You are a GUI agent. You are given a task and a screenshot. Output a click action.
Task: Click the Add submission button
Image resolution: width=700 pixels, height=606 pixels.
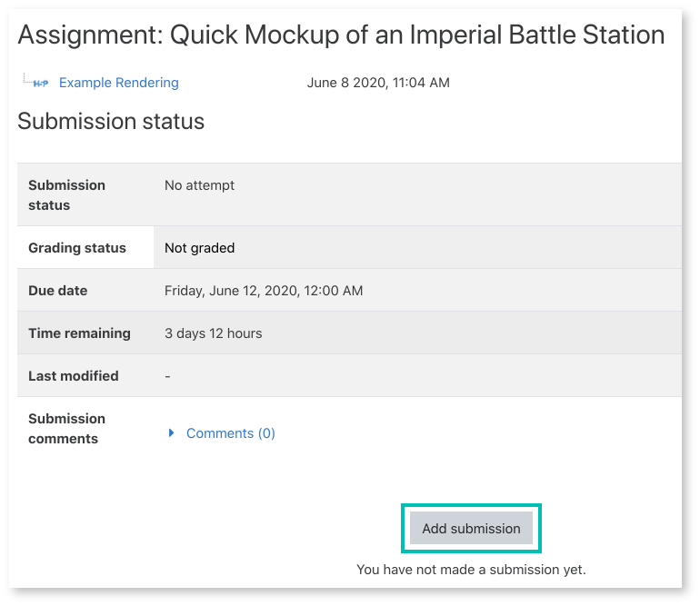click(471, 528)
